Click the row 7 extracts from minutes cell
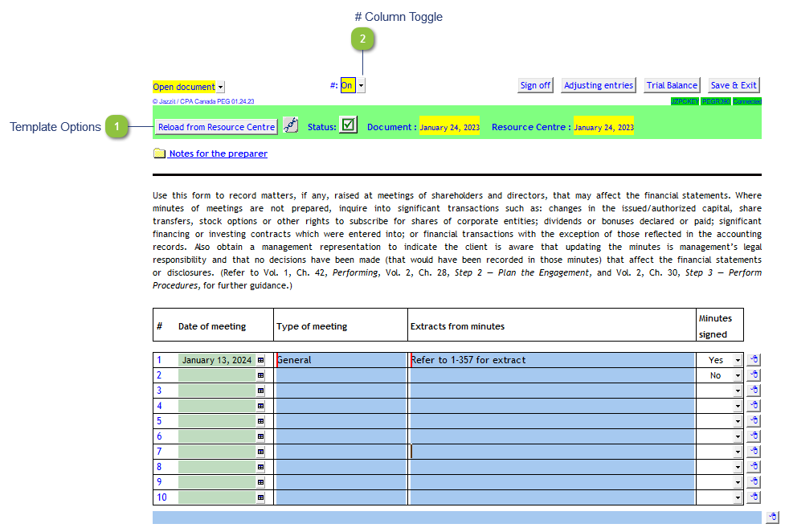This screenshot has height=532, width=789. [553, 452]
